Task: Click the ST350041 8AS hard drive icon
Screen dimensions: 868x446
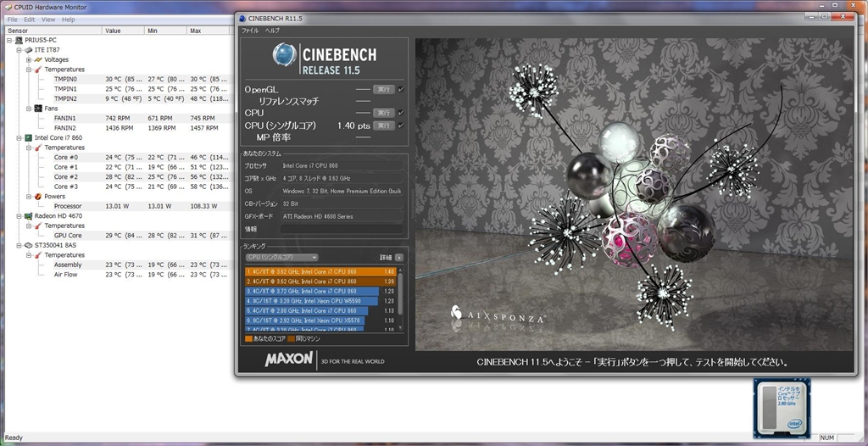Action: 28,245
